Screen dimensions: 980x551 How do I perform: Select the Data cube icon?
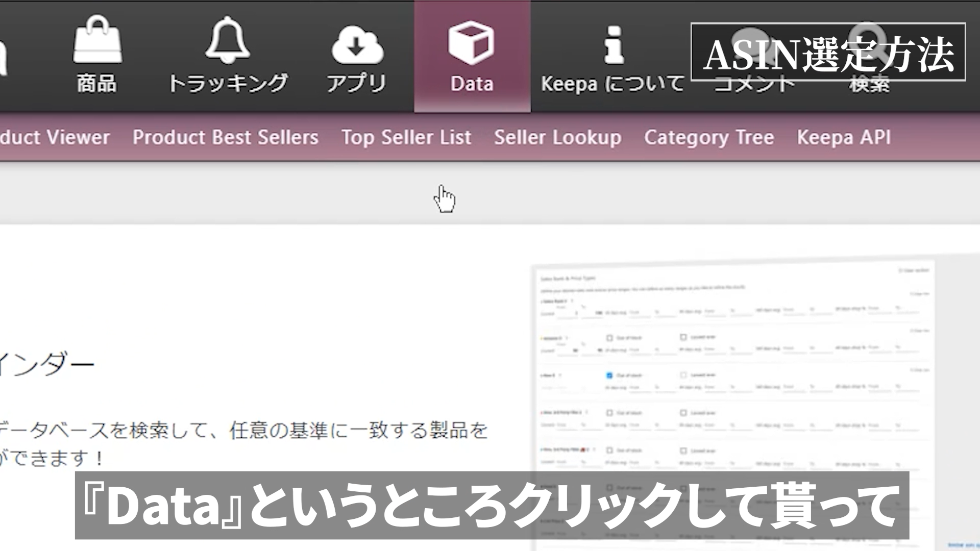tap(471, 43)
